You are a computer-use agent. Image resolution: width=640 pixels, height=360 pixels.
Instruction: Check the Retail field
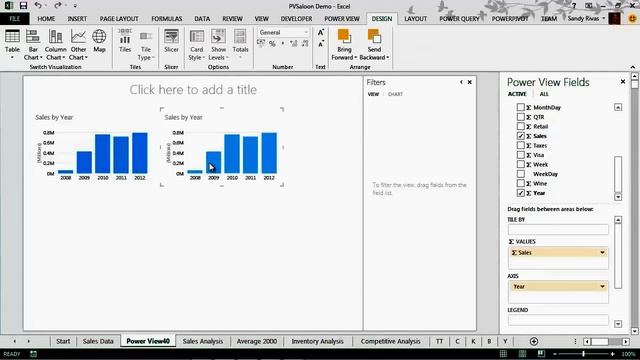(x=520, y=127)
